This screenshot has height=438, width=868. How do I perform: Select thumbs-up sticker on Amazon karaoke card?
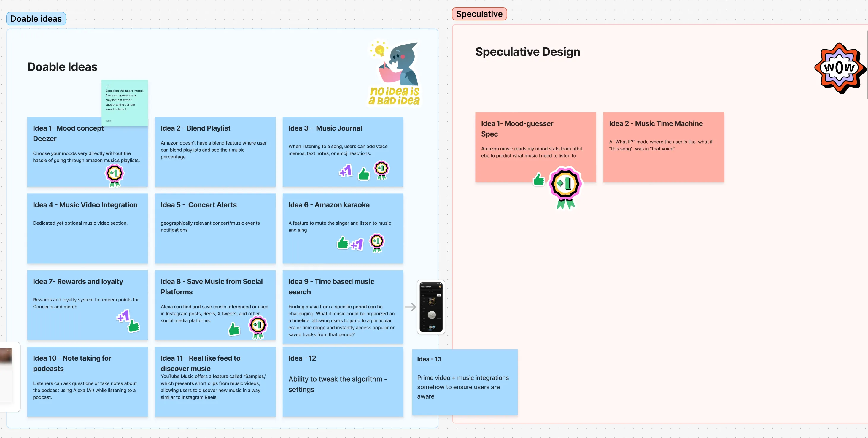click(x=342, y=242)
